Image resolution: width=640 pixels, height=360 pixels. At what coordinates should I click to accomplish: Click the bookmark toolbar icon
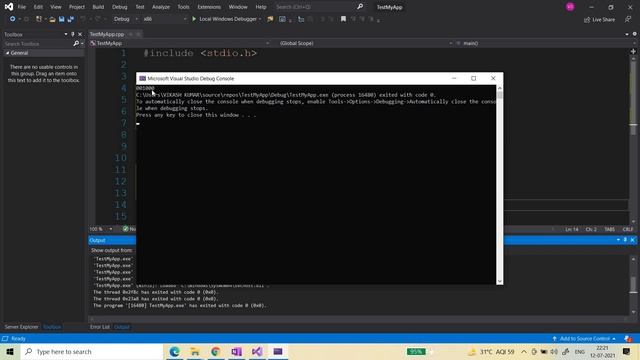(x=343, y=19)
